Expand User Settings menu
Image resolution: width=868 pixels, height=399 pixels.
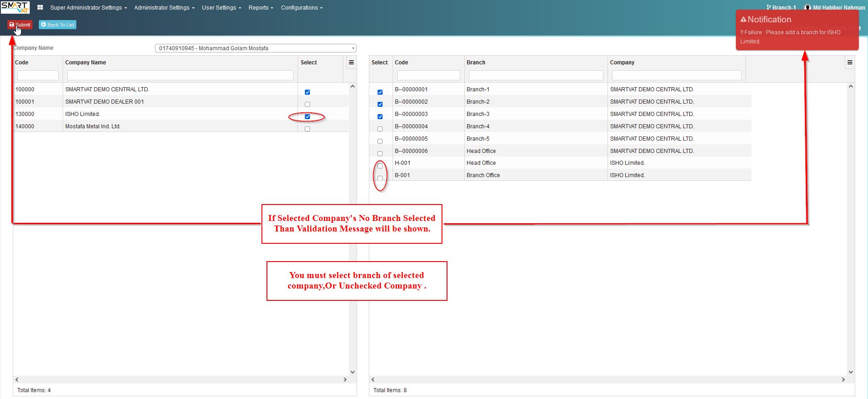(221, 8)
